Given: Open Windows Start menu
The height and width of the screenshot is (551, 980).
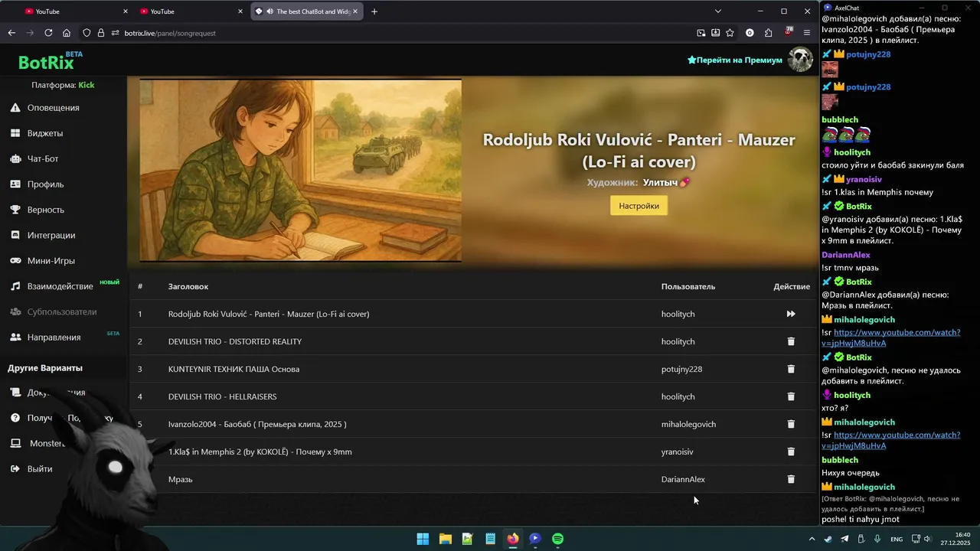Looking at the screenshot, I should (x=423, y=539).
